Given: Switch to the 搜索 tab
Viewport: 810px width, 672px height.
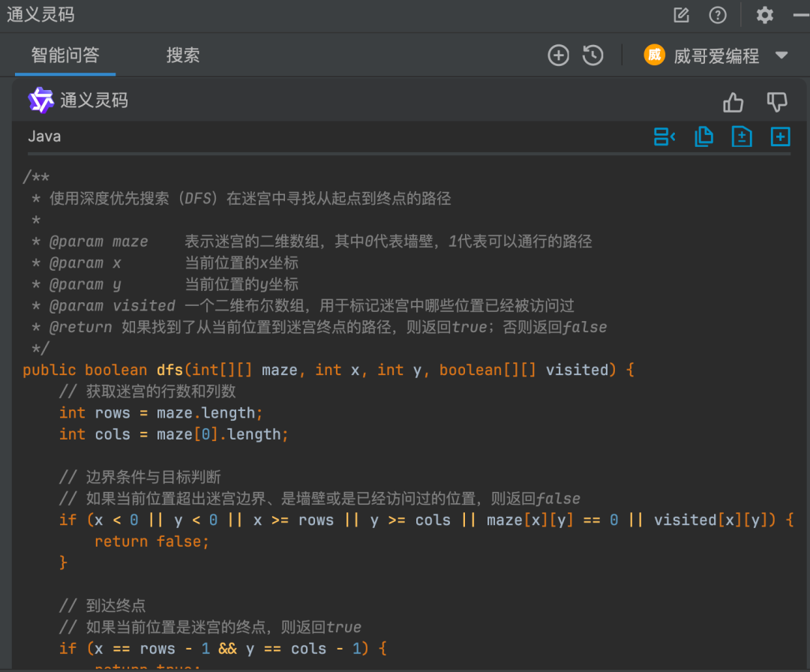Looking at the screenshot, I should click(183, 55).
